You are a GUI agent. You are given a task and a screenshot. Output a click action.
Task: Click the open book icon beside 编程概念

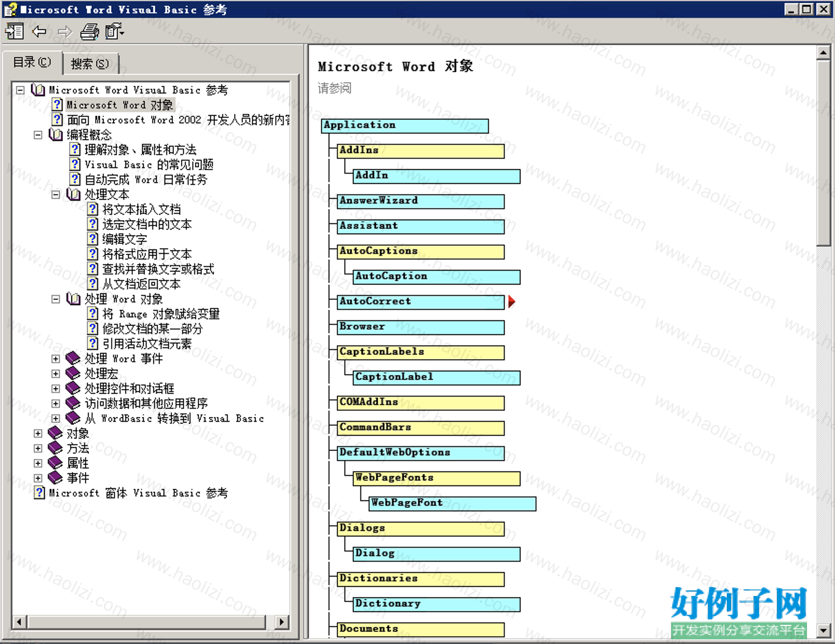(56, 135)
